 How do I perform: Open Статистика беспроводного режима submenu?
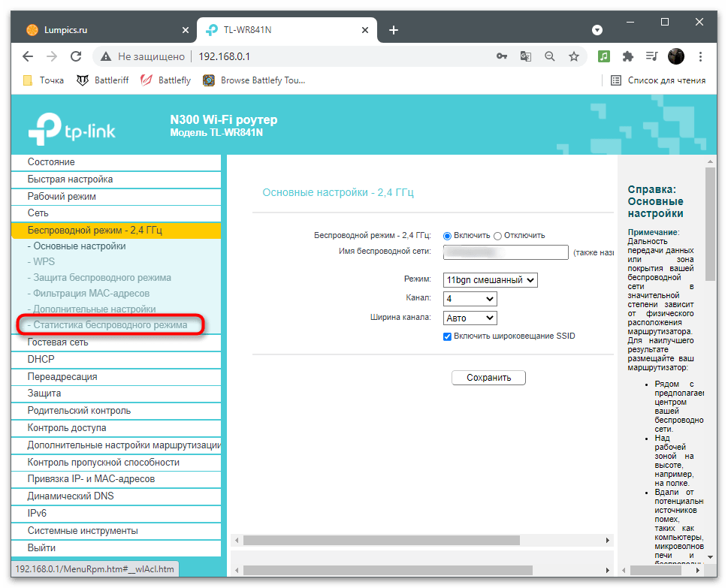(107, 325)
